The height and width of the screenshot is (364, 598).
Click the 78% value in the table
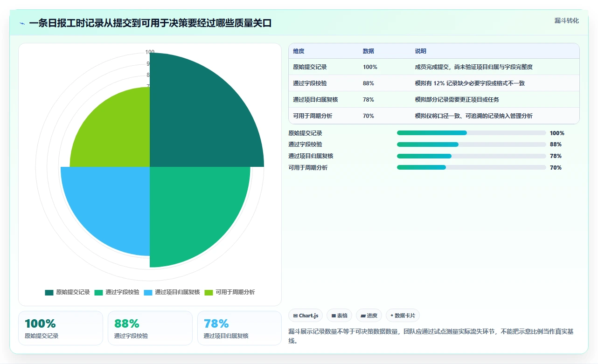coord(369,100)
